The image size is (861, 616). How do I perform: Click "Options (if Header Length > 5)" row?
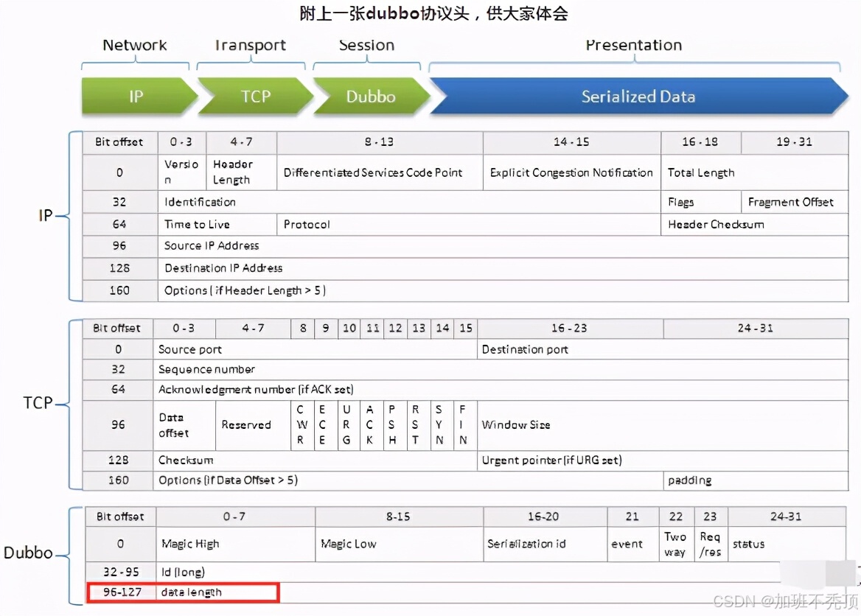click(503, 290)
